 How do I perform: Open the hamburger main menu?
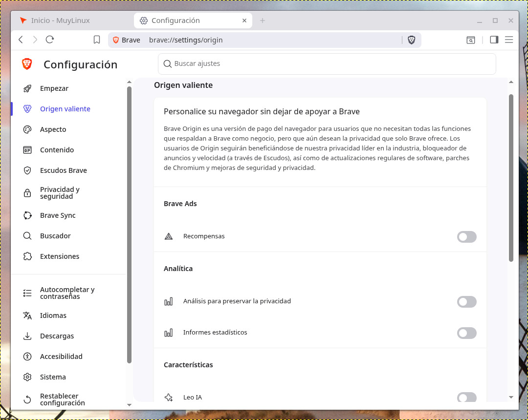click(x=509, y=40)
